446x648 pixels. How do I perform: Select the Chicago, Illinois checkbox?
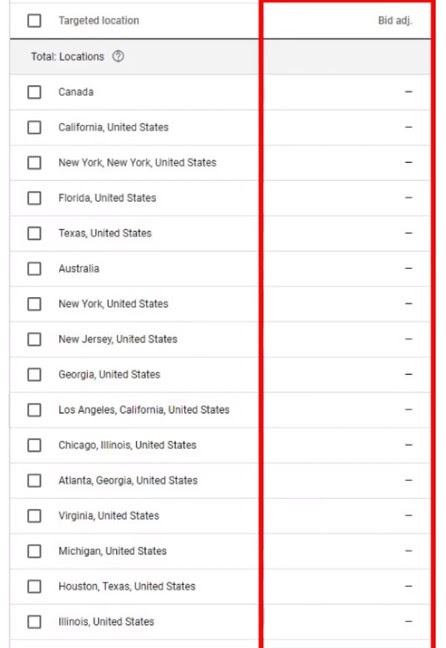[x=34, y=445]
